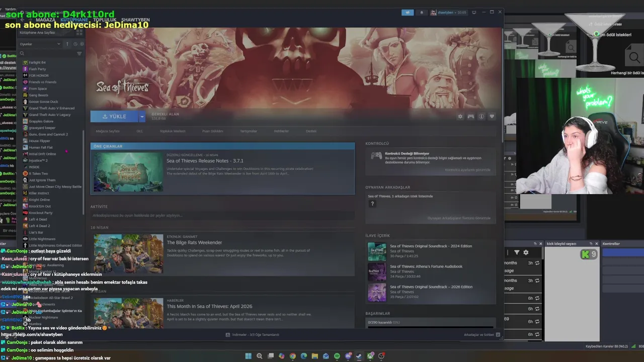
Task: Open Sea of Thieves Original Soundtrack 2024 Edition
Action: [431, 246]
